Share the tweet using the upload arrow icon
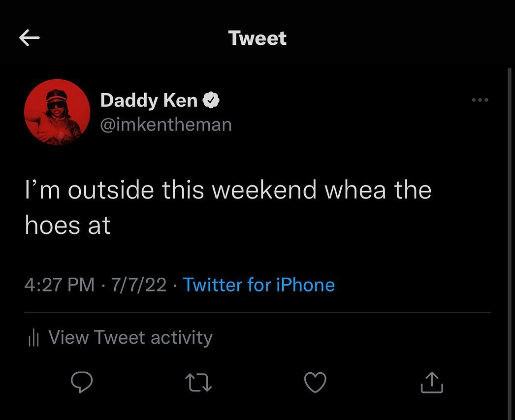The width and height of the screenshot is (515, 420). pos(432,383)
